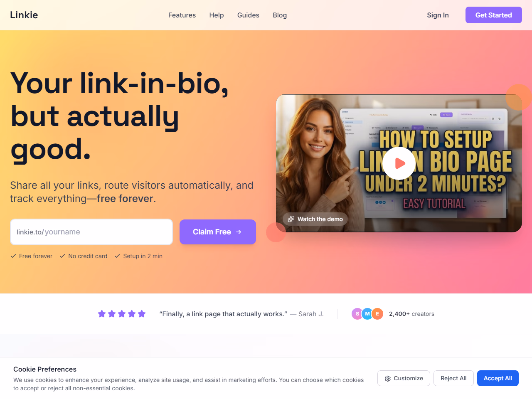Viewport: 532px width, 399px height.
Task: Click the Setup in 2 min checkmark
Action: 117,256
